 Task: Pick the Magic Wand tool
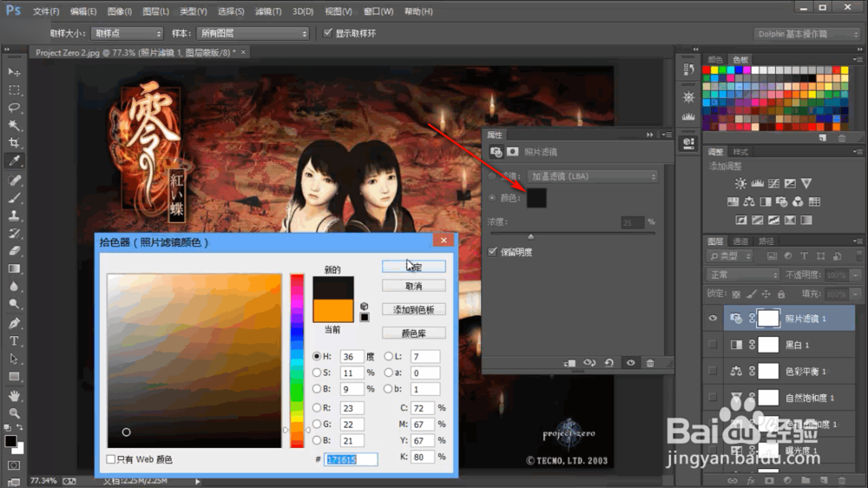point(14,125)
